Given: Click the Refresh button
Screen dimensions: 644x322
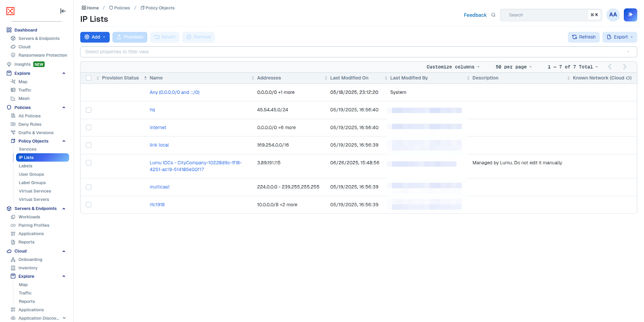Looking at the screenshot, I should [x=584, y=37].
